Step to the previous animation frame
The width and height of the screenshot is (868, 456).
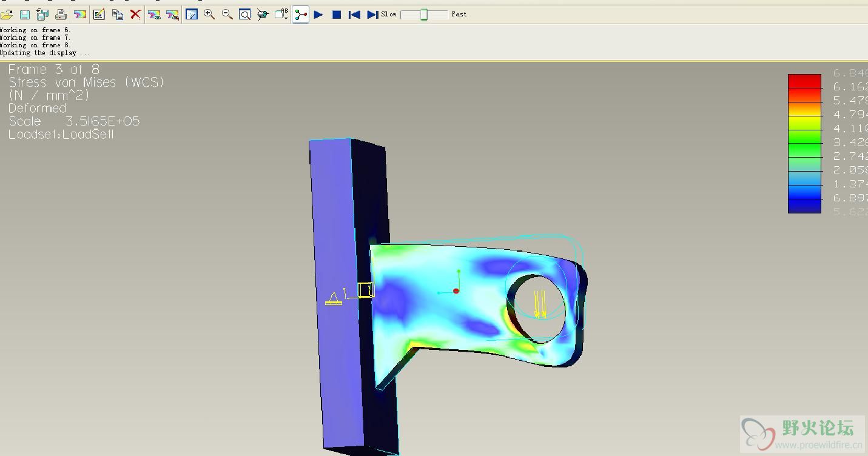point(354,15)
